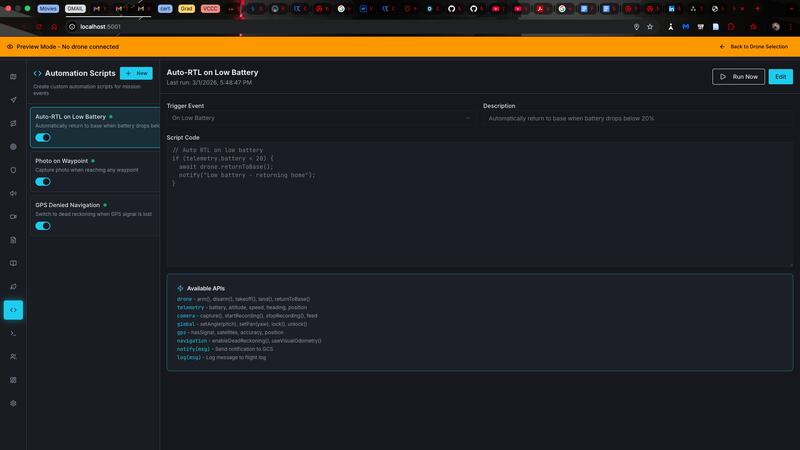Open the Trigger Event dropdown
Screen dimensions: 800x450
[320, 118]
